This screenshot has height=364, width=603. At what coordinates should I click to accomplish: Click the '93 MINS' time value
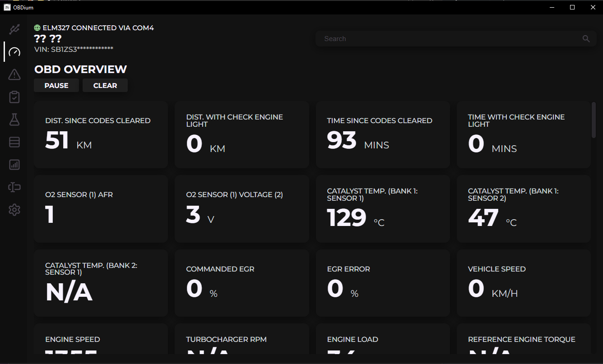tap(358, 141)
